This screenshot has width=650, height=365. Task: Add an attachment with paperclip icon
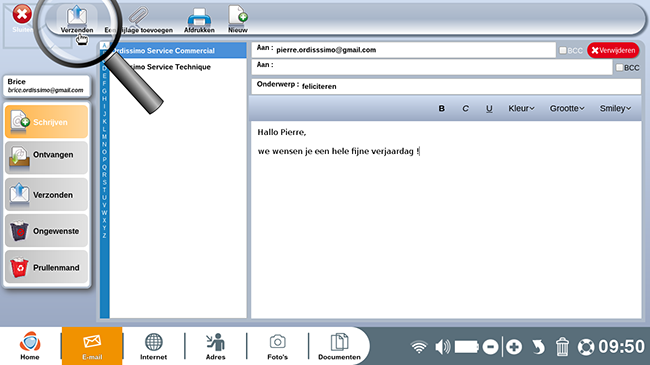click(139, 19)
